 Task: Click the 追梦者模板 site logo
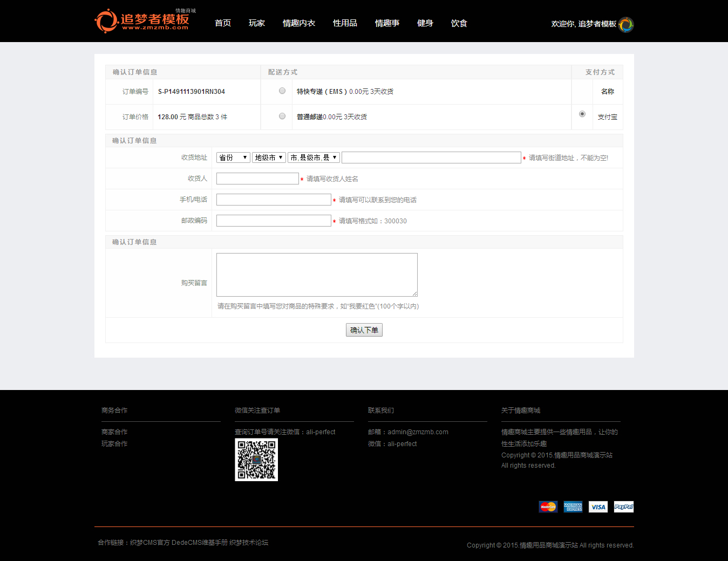[142, 21]
